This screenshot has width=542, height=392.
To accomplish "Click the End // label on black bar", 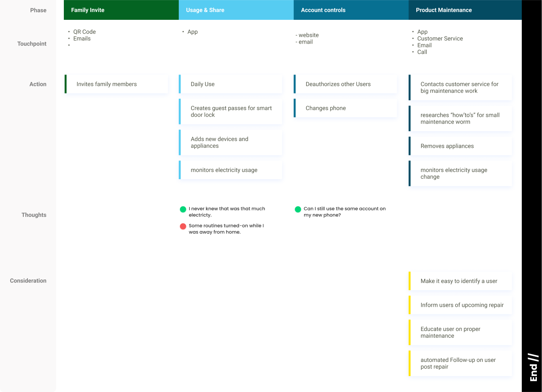I will 534,367.
